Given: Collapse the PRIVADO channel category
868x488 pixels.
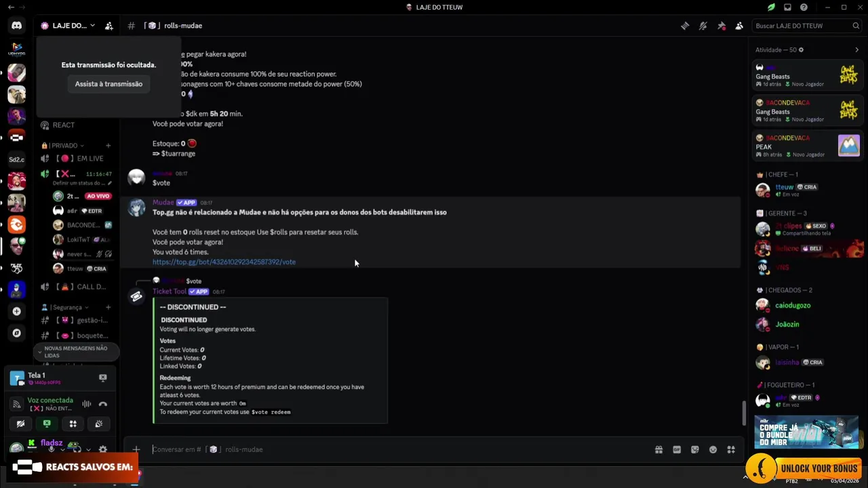Looking at the screenshot, I should (x=63, y=145).
